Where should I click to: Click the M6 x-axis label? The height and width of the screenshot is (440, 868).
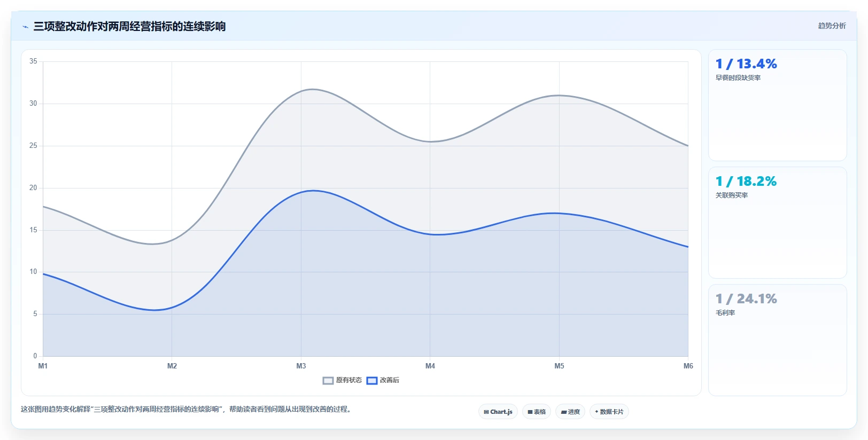[688, 366]
